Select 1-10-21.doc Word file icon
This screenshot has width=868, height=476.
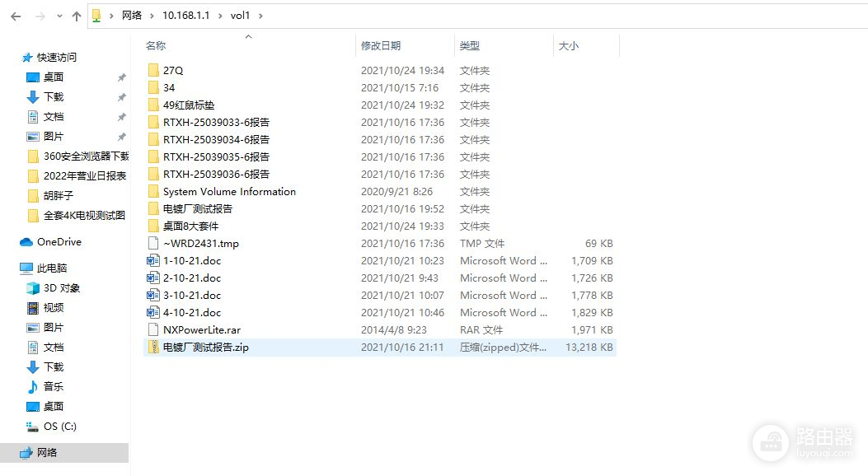(153, 260)
